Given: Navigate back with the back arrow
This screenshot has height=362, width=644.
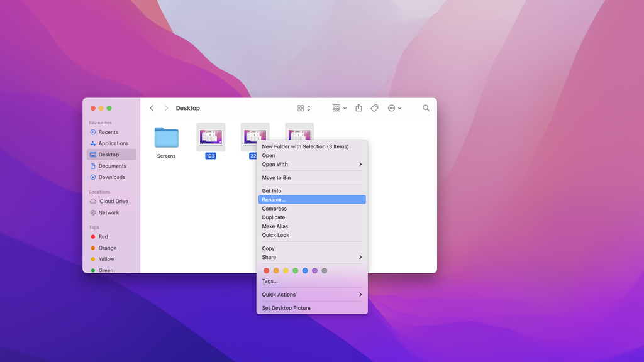Looking at the screenshot, I should (152, 107).
